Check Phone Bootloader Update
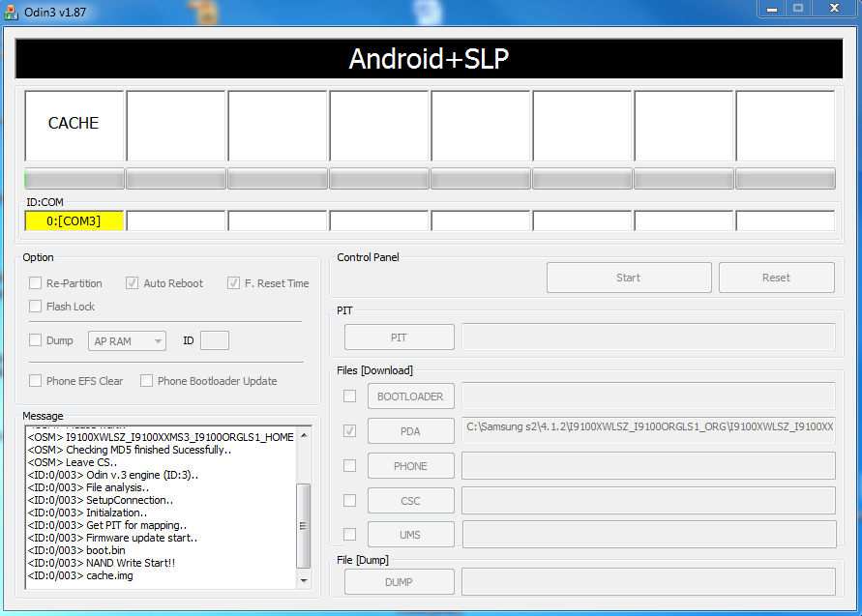 [x=146, y=380]
